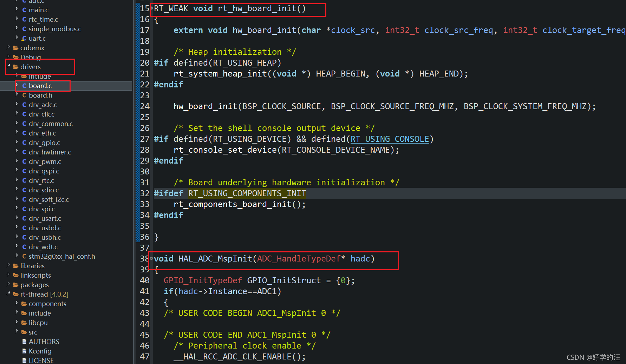Click the C file icon beside drv_gpio.c
Viewport: 626px width, 364px height.
tap(24, 143)
